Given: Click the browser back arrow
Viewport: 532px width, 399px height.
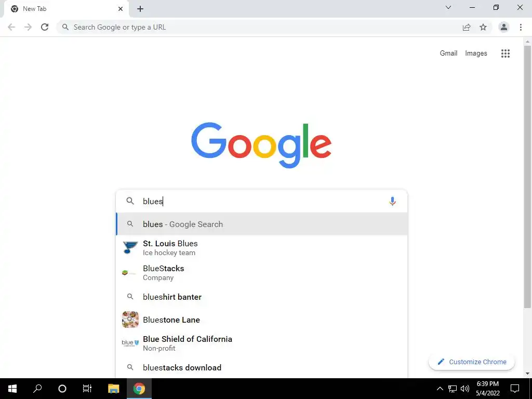Looking at the screenshot, I should pyautogui.click(x=11, y=27).
